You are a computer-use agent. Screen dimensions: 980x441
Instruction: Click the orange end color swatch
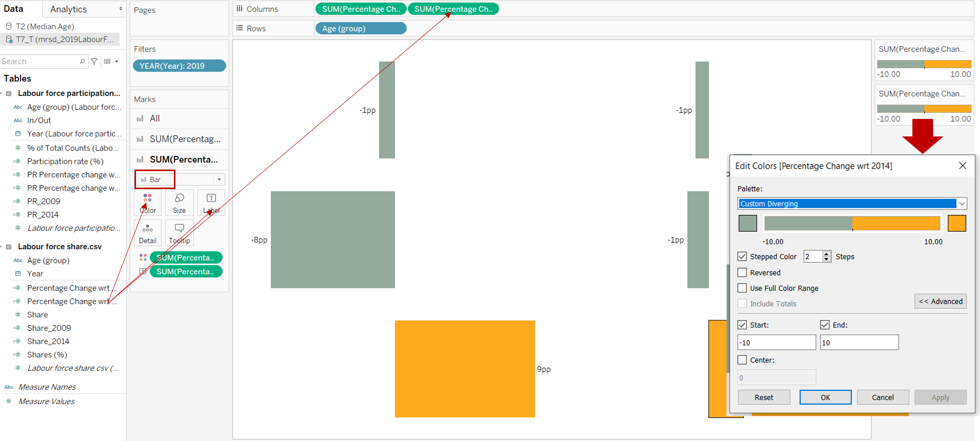pyautogui.click(x=957, y=223)
